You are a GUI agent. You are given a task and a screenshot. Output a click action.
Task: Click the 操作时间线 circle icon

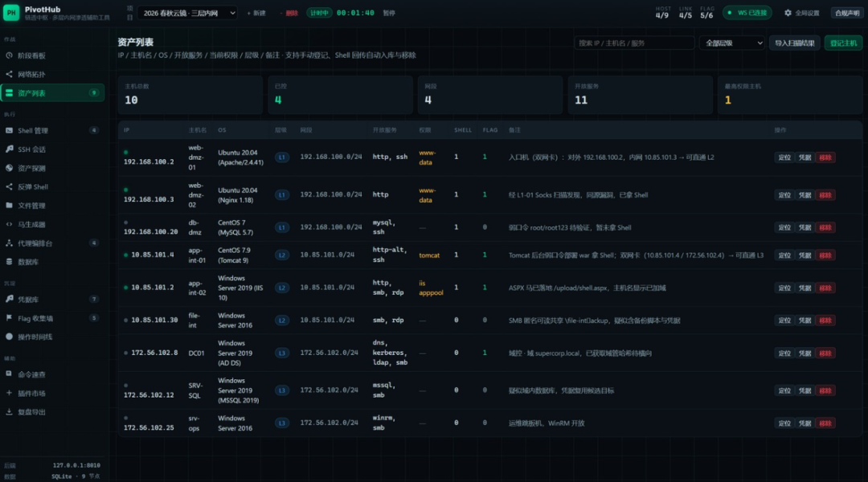coord(9,337)
